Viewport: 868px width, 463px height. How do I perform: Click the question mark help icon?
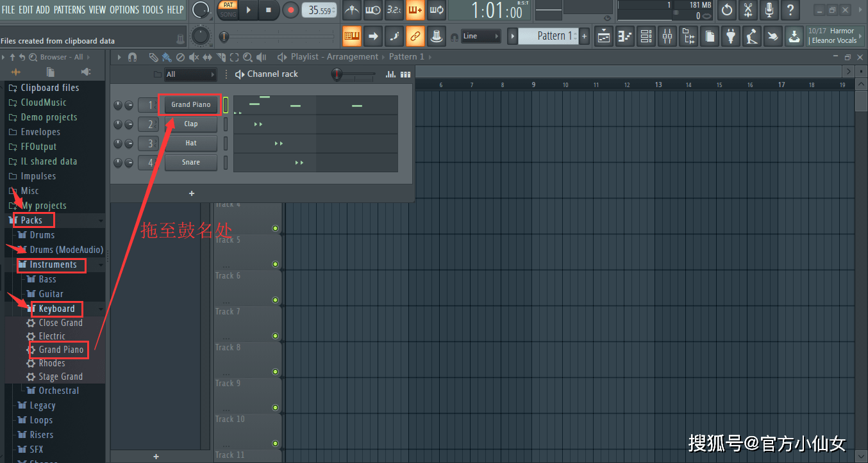[x=790, y=10]
